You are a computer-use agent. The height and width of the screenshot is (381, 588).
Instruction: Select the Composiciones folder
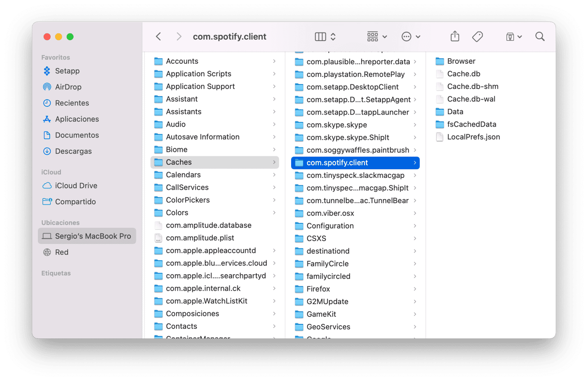tap(215, 314)
